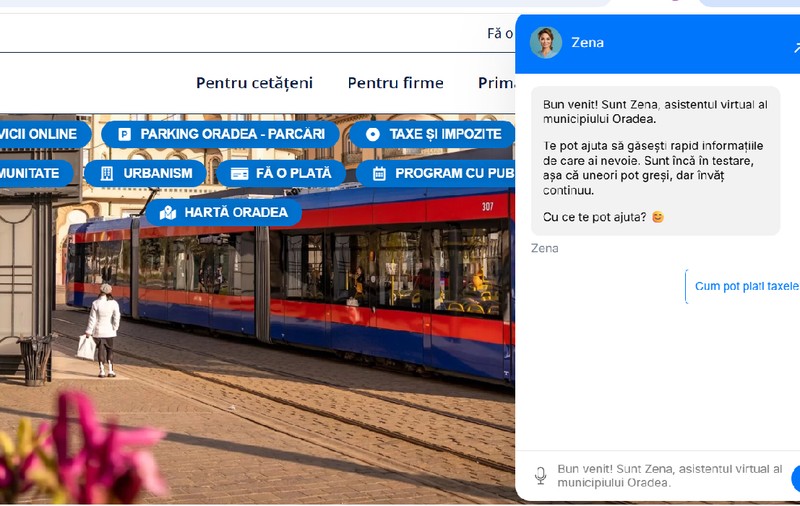The height and width of the screenshot is (506, 800).
Task: Choose the suggested question Cum pot plăti taxele
Action: [743, 286]
